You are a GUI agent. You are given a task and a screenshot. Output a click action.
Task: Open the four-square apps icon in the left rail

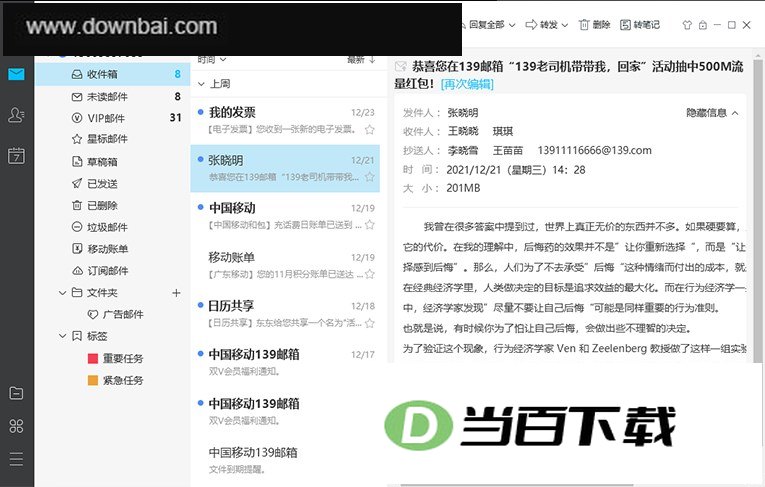click(16, 426)
